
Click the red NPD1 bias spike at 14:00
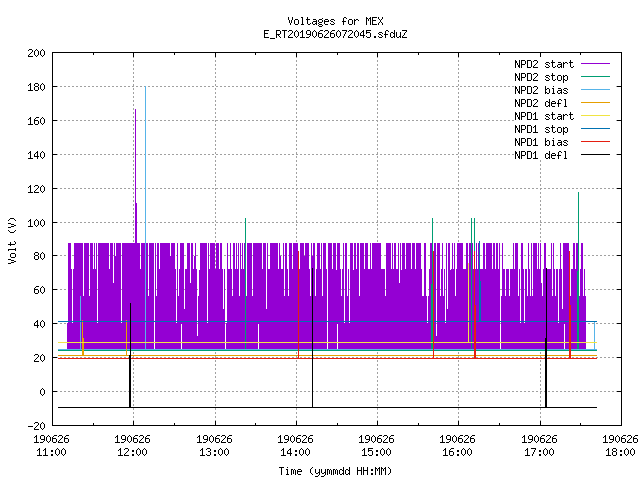click(x=299, y=304)
